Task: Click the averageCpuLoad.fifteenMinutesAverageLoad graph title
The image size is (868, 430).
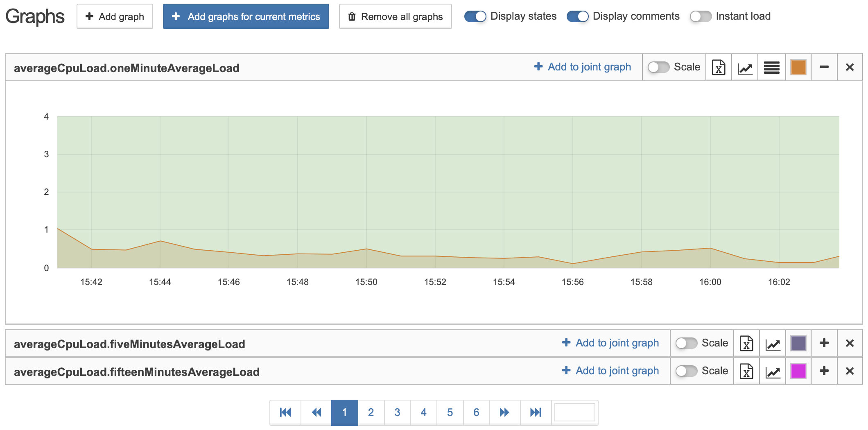Action: pyautogui.click(x=137, y=372)
